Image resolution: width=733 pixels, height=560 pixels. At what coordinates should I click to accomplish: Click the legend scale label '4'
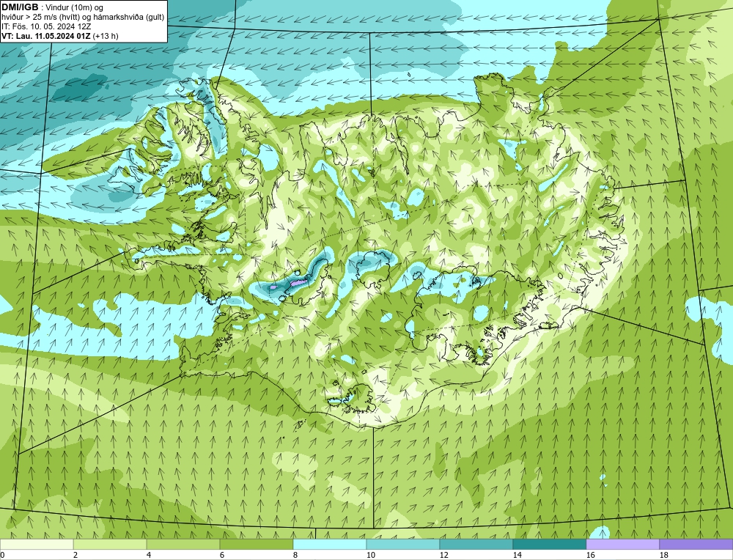[149, 555]
